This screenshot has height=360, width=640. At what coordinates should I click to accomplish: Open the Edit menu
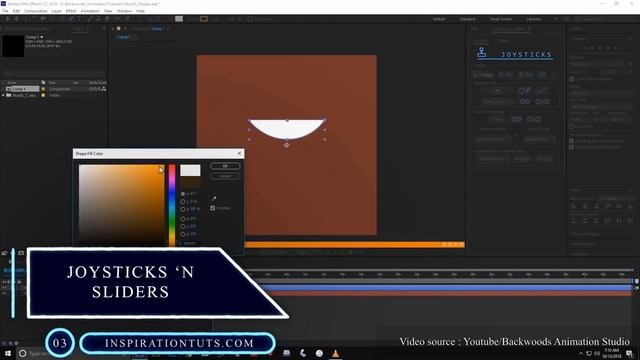tap(16, 11)
